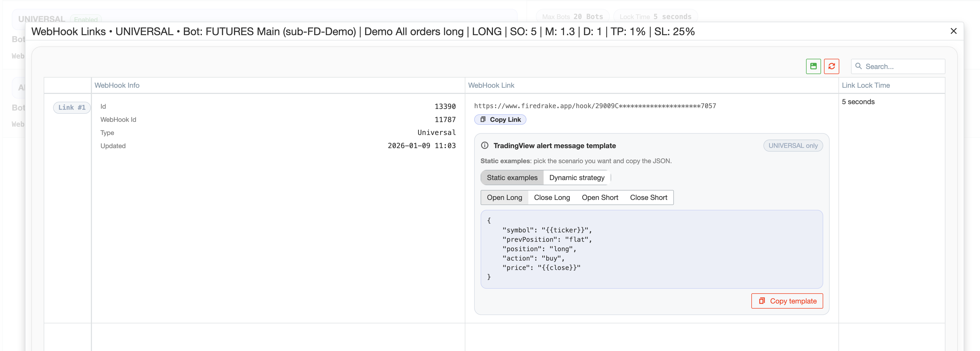Click the copy icon inside the Copy Link button
Viewport: 980px width, 351px height.
pos(483,119)
